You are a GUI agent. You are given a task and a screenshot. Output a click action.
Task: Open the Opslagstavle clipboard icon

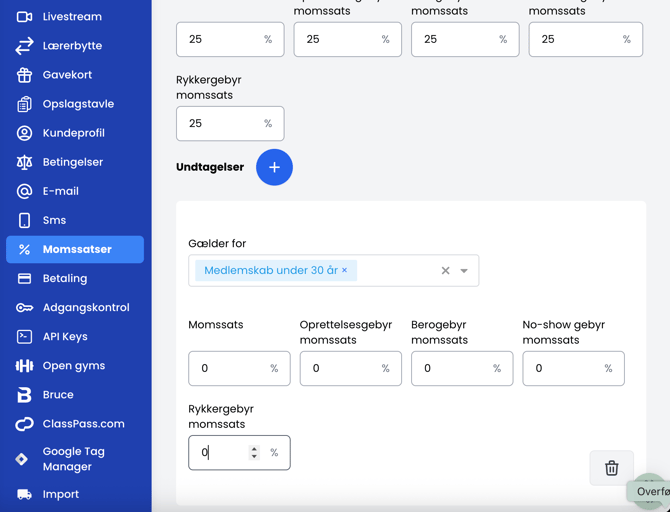(x=24, y=104)
